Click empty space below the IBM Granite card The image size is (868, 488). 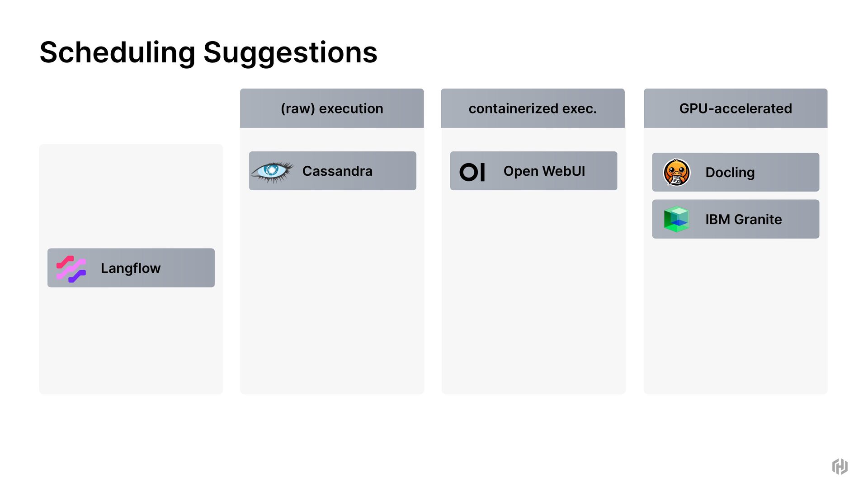[x=736, y=316]
